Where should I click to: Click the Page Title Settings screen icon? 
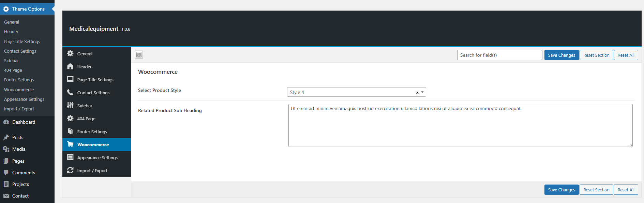[x=70, y=80]
